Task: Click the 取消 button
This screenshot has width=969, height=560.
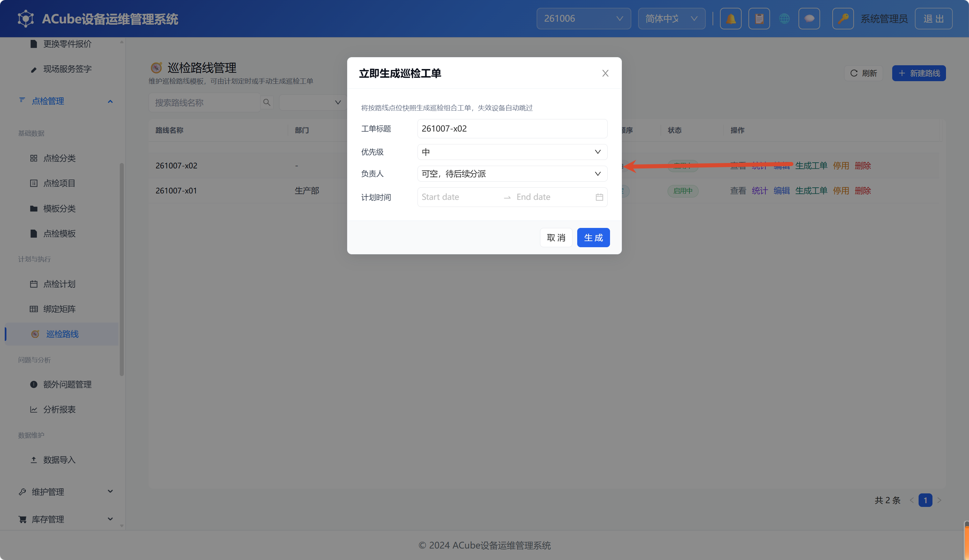Action: click(556, 237)
